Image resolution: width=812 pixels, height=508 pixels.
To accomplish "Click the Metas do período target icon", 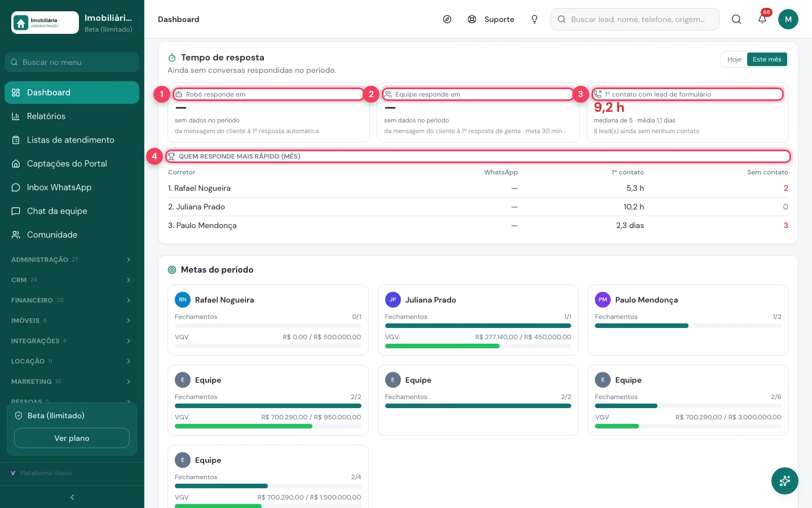I will click(x=172, y=270).
